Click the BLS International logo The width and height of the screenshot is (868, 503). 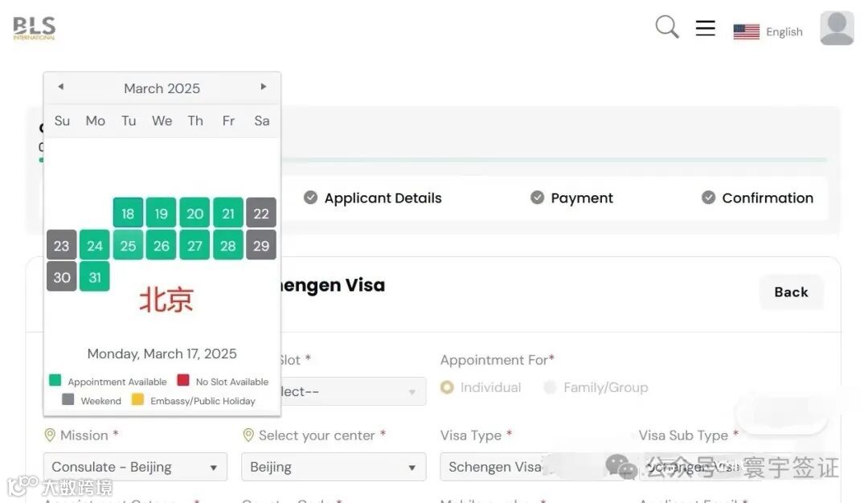(35, 27)
